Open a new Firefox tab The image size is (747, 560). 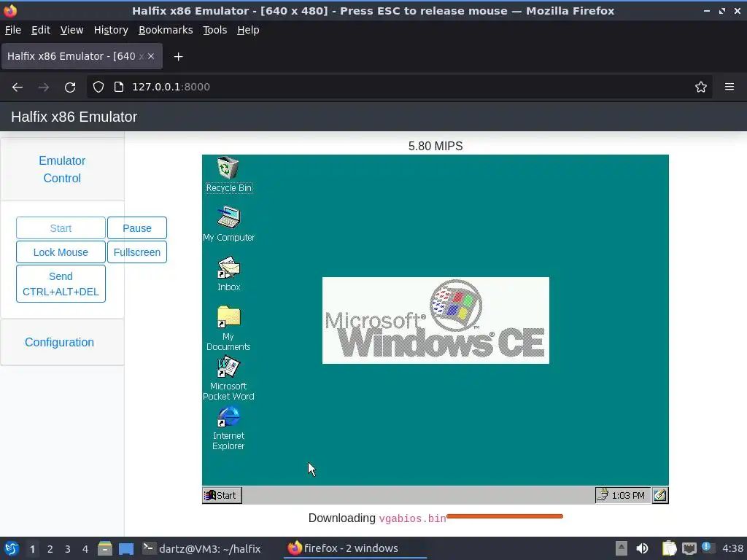coord(178,57)
